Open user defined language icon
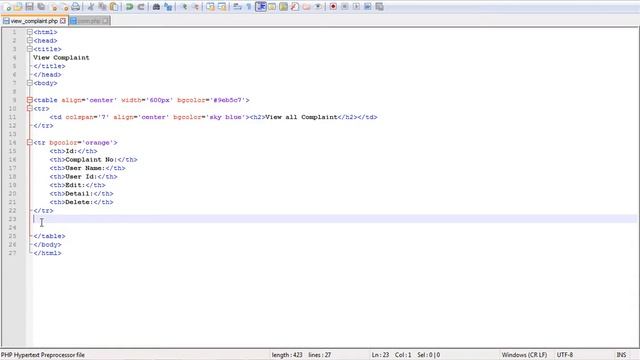 coord(272,7)
